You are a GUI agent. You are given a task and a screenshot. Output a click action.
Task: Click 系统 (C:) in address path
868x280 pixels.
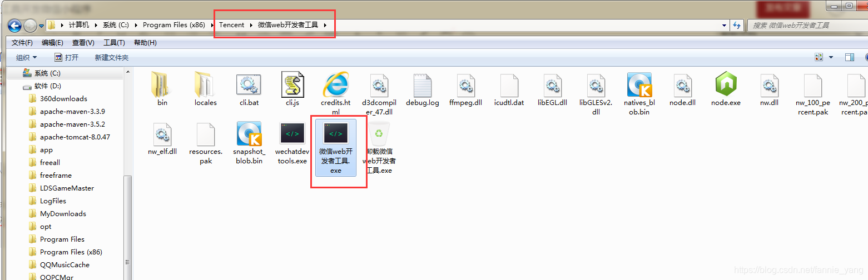pos(116,25)
